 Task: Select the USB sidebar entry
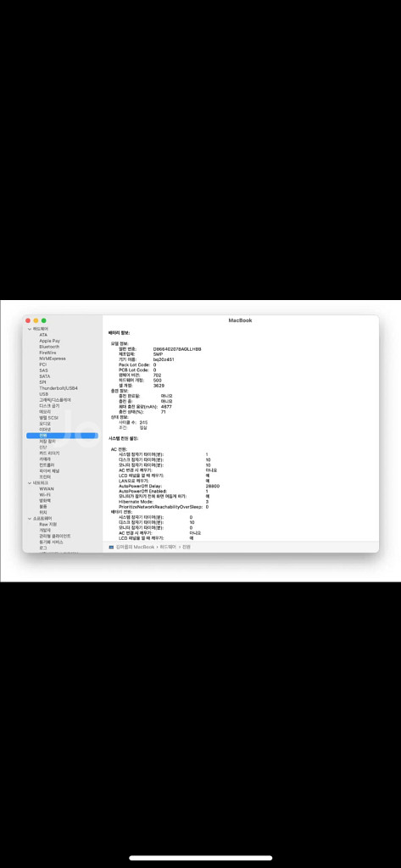(x=44, y=394)
